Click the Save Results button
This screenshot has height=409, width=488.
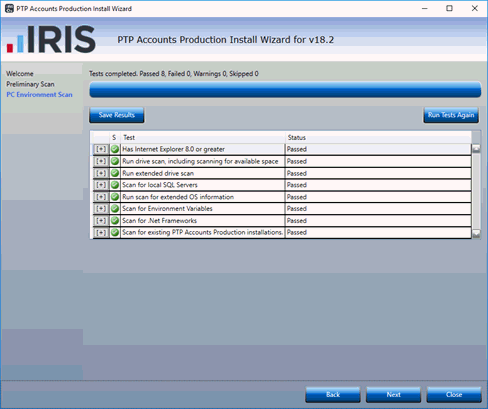[x=117, y=115]
